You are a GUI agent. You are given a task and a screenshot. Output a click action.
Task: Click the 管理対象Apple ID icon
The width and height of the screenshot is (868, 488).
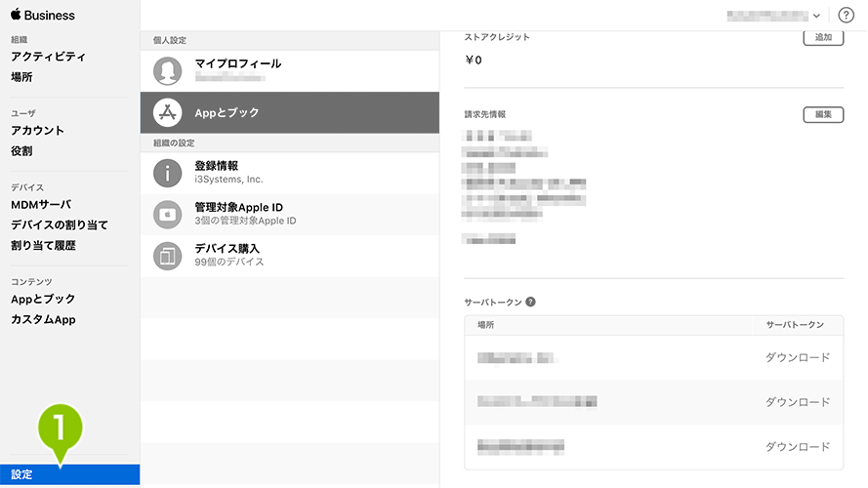[167, 214]
